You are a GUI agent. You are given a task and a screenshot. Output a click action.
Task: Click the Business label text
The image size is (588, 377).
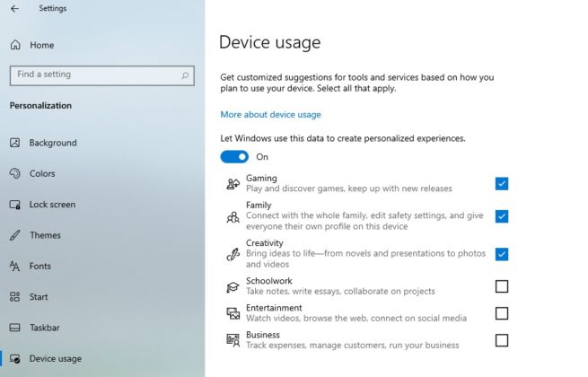pos(263,335)
